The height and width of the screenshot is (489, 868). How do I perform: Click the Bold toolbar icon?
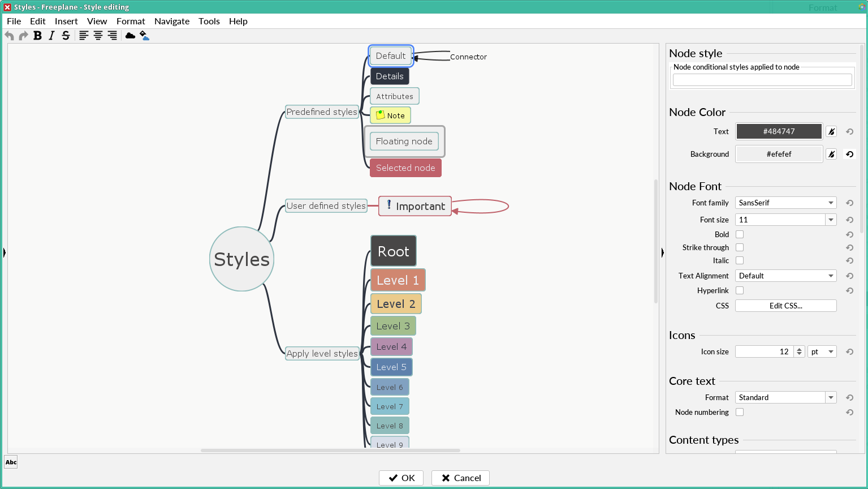click(x=37, y=36)
